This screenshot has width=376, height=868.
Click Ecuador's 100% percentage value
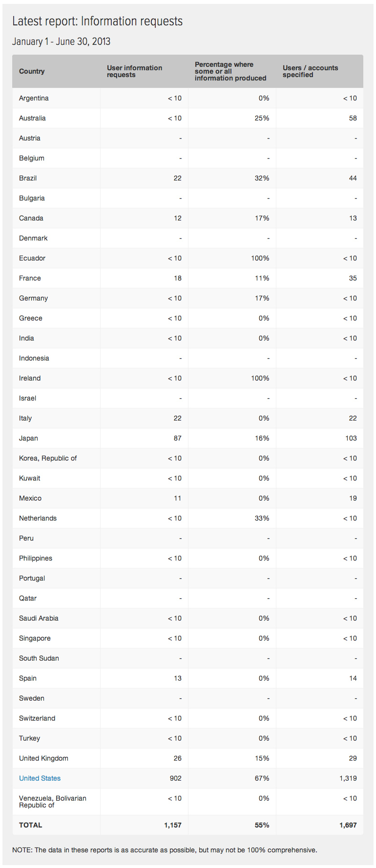click(260, 258)
